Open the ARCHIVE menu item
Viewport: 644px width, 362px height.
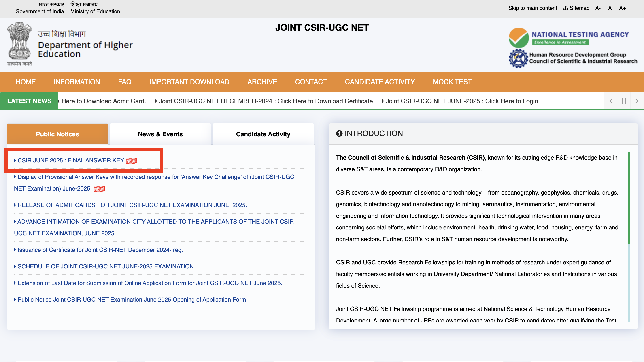pos(262,82)
